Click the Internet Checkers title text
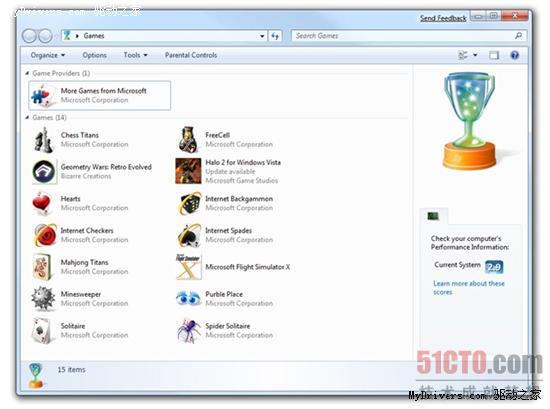The image size is (550, 409). 87,230
